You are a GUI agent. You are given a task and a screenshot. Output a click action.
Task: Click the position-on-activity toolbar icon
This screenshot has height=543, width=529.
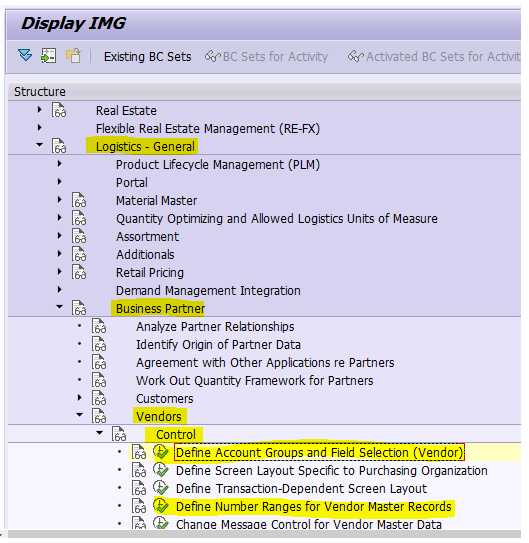click(x=48, y=56)
